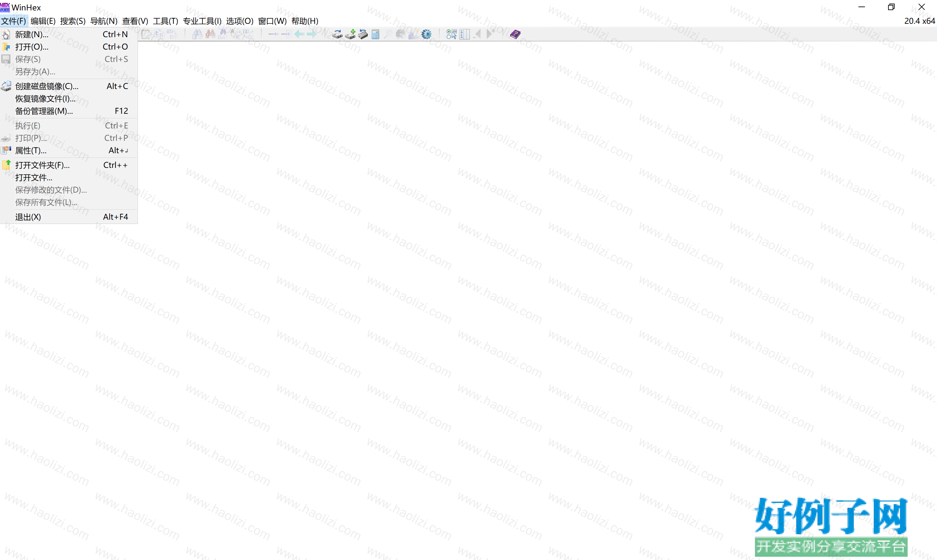937x560 pixels.
Task: Click the 101-to-010 modify data icon
Action: (x=172, y=34)
